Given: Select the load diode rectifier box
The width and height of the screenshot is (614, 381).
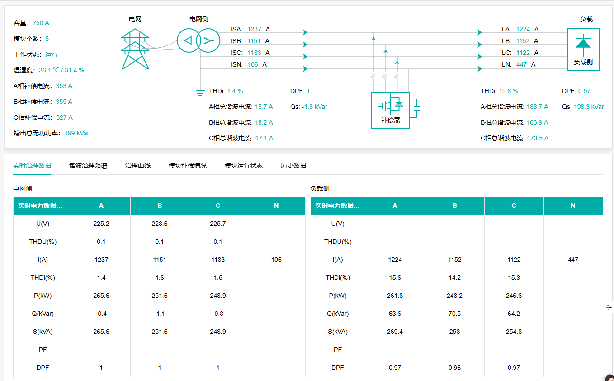Looking at the screenshot, I should tap(583, 49).
